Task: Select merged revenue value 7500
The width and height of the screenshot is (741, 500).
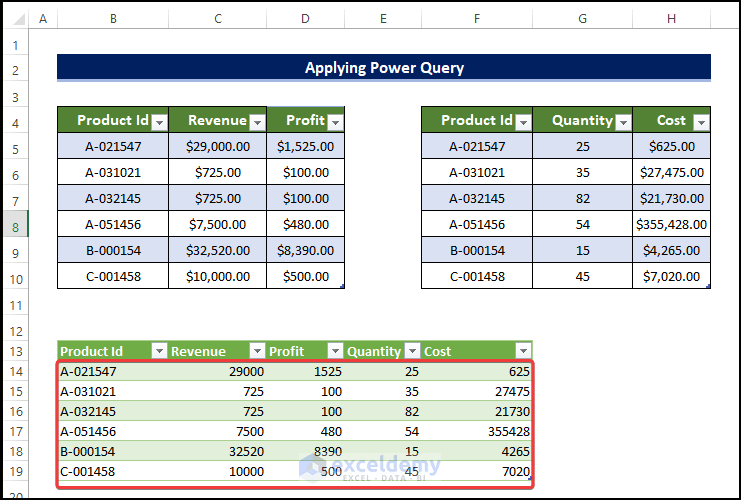Action: pyautogui.click(x=218, y=431)
